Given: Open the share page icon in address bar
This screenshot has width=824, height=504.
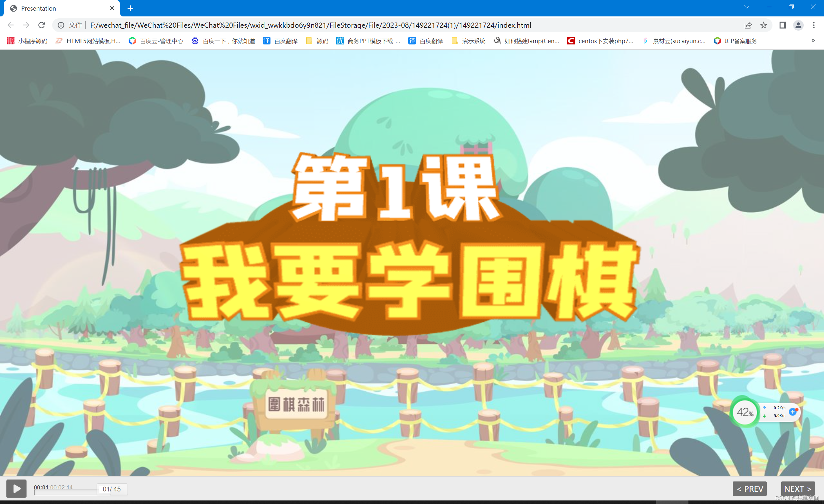Looking at the screenshot, I should [748, 25].
